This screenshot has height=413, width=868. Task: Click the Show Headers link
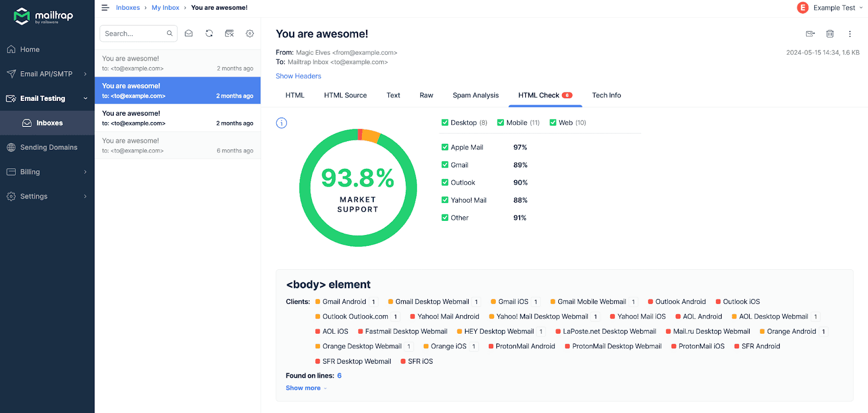click(298, 76)
